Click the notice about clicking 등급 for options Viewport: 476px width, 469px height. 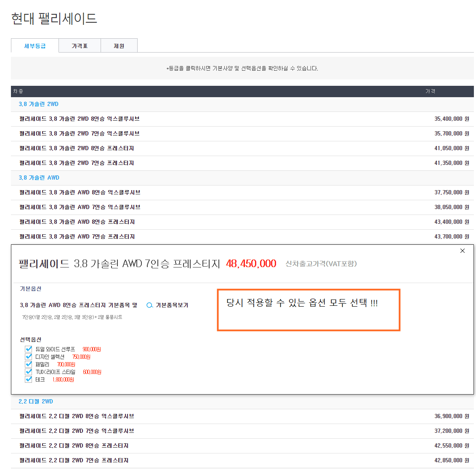242,69
